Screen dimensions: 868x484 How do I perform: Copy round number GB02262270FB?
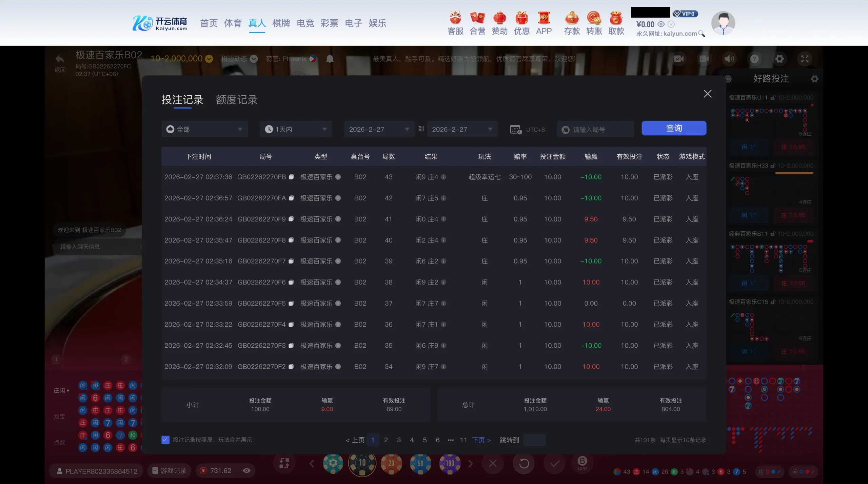(x=291, y=177)
